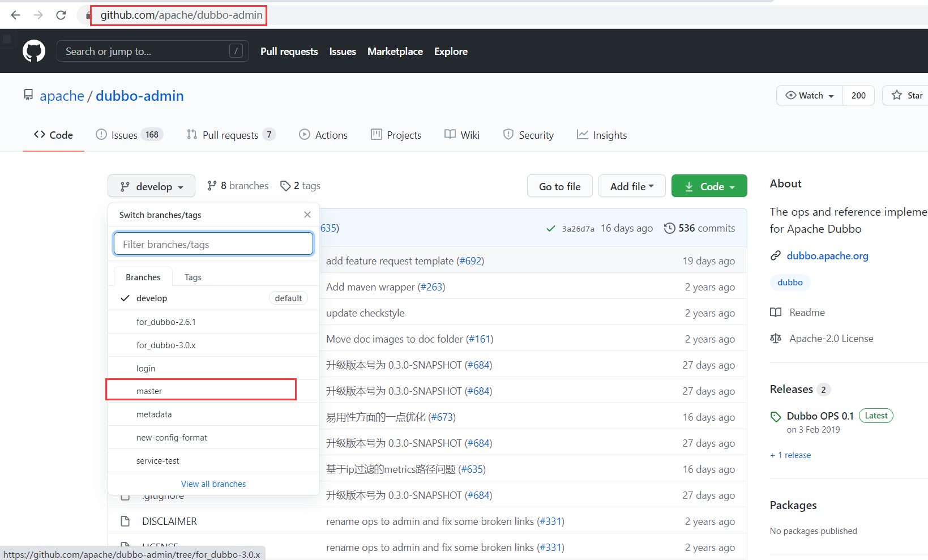
Task: Click the green checkmark commit status icon
Action: click(550, 228)
